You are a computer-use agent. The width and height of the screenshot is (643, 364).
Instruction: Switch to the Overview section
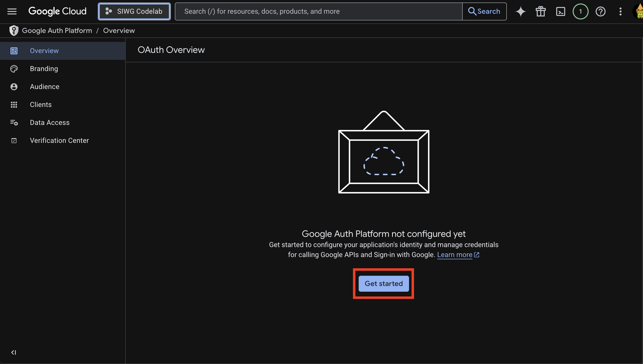(x=44, y=51)
